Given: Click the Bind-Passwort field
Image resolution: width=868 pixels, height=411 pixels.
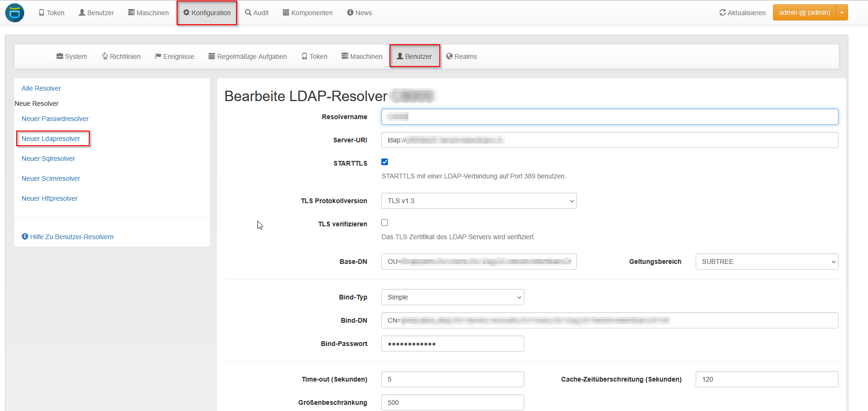Looking at the screenshot, I should tap(452, 344).
